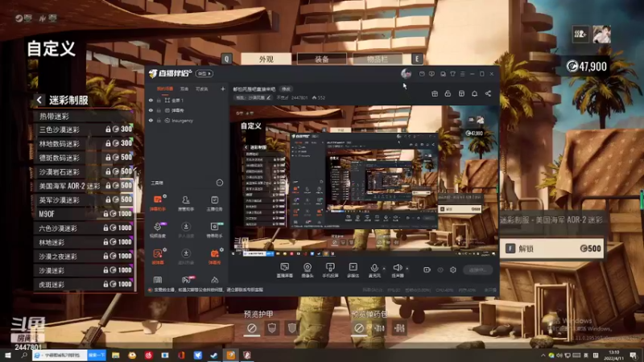Screen dimensions: 644x362
Task: Select the 美国海军 AOR-2 迷彩 row
Action: 85,186
